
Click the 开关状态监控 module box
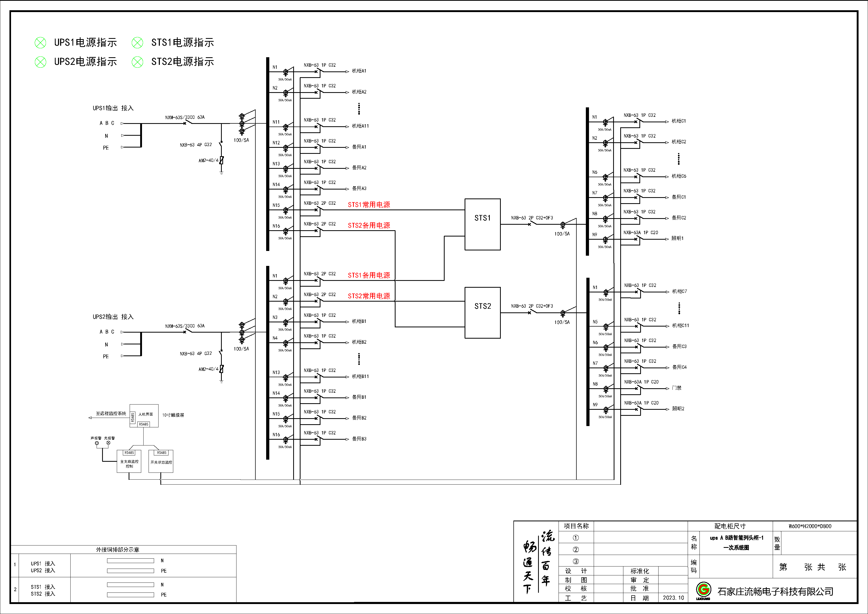tap(161, 462)
